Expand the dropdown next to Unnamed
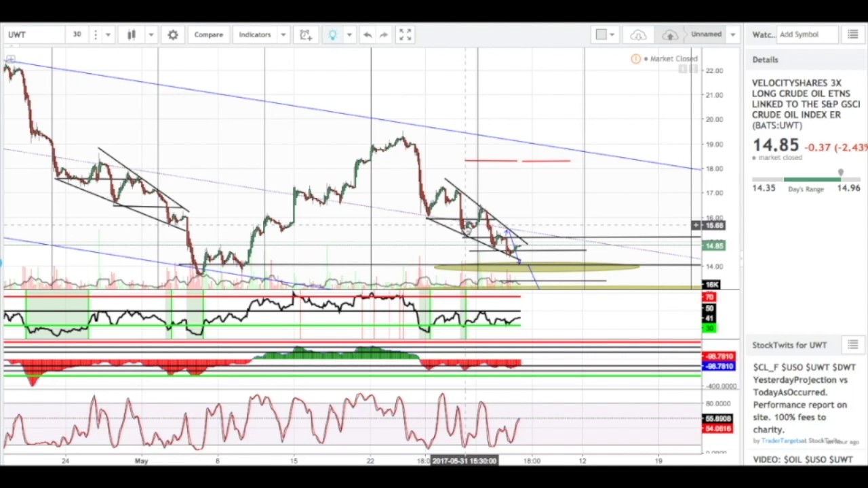Screen dimensions: 868x488 point(732,35)
